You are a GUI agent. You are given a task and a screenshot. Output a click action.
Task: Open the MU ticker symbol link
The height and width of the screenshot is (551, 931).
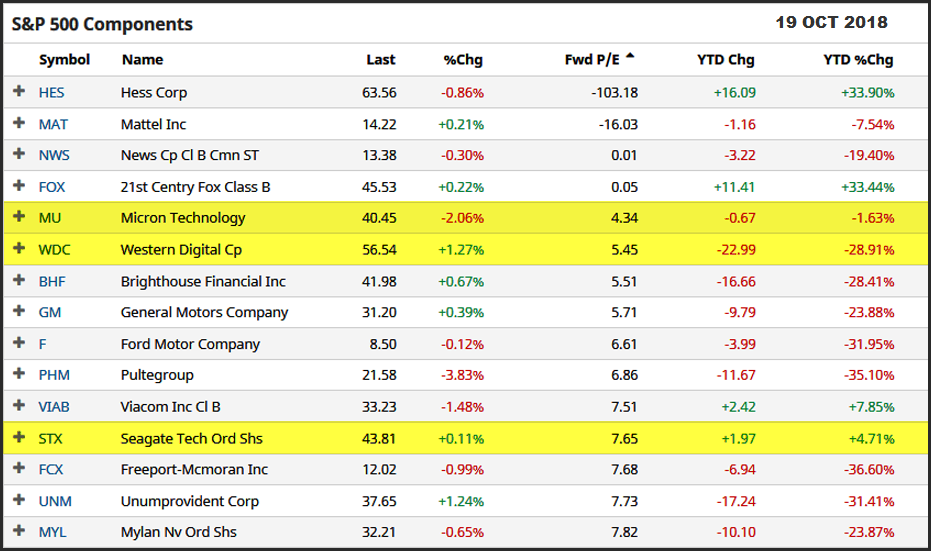pos(50,218)
